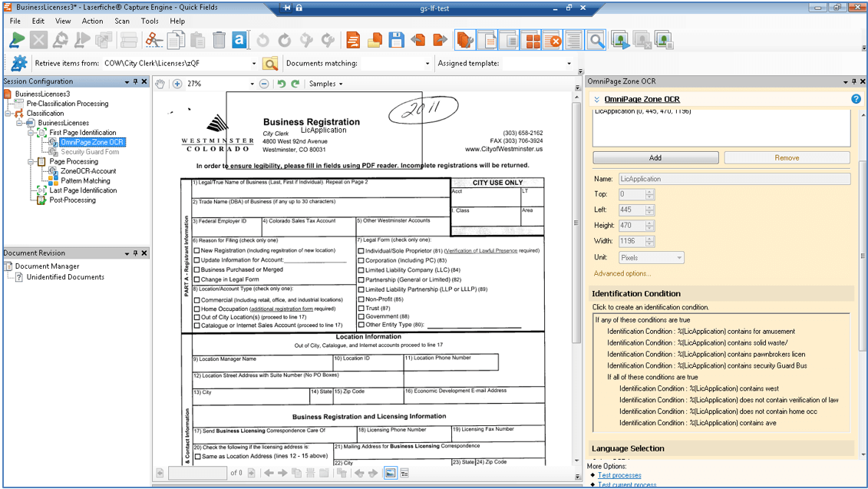Screen dimensions: 868x489
Task: Select ZoneOCR-Account in the session tree
Action: pyautogui.click(x=88, y=171)
